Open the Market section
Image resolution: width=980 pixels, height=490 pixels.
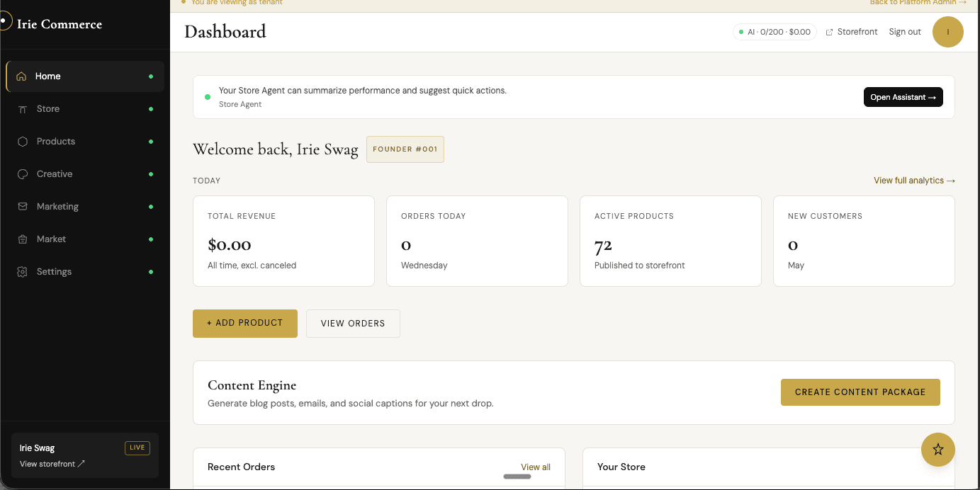coord(85,239)
